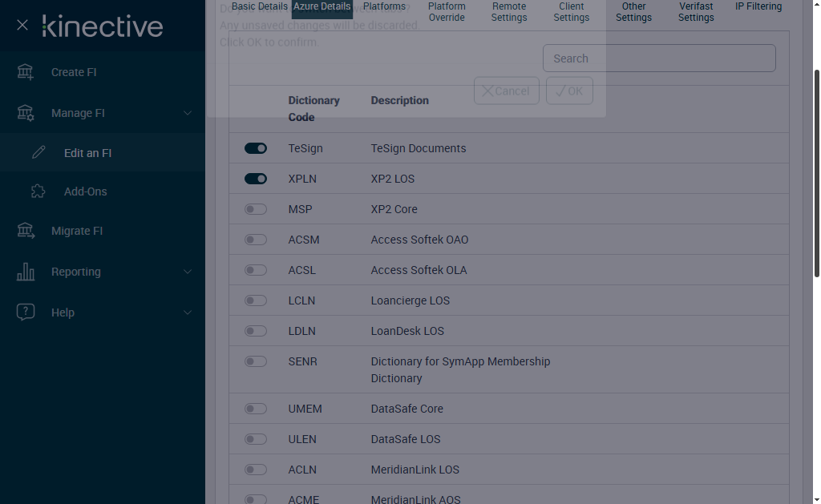The image size is (821, 504).
Task: Click the Description column header
Action: pyautogui.click(x=399, y=100)
